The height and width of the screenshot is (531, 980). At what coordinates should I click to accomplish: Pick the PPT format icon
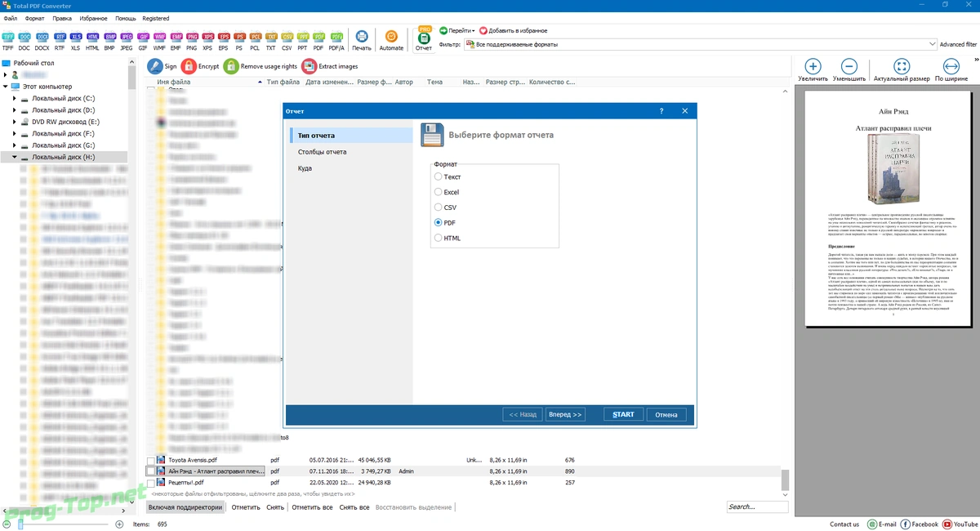click(303, 40)
